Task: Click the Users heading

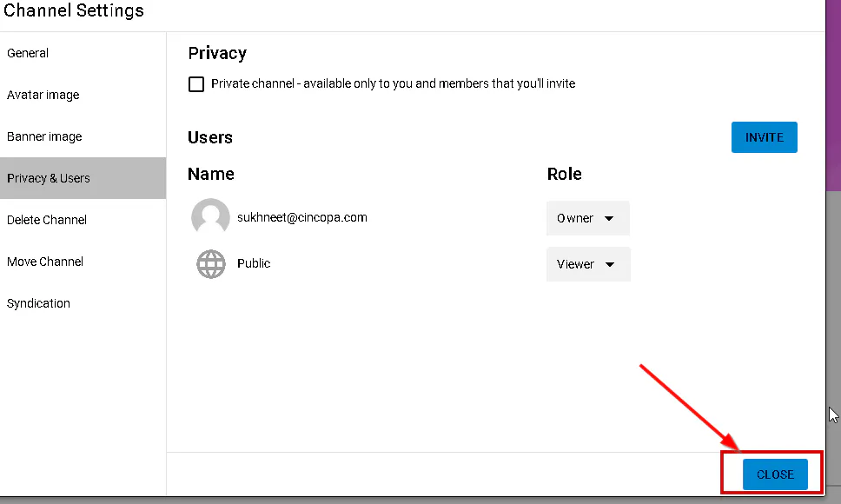Action: coord(210,137)
